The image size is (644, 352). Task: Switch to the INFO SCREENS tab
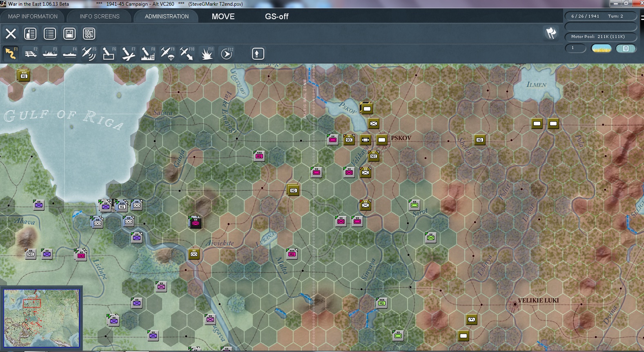[x=100, y=16]
